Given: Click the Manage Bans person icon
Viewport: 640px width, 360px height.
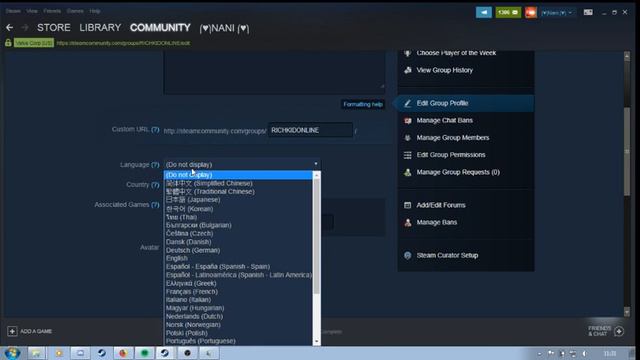Looking at the screenshot, I should pos(407,222).
